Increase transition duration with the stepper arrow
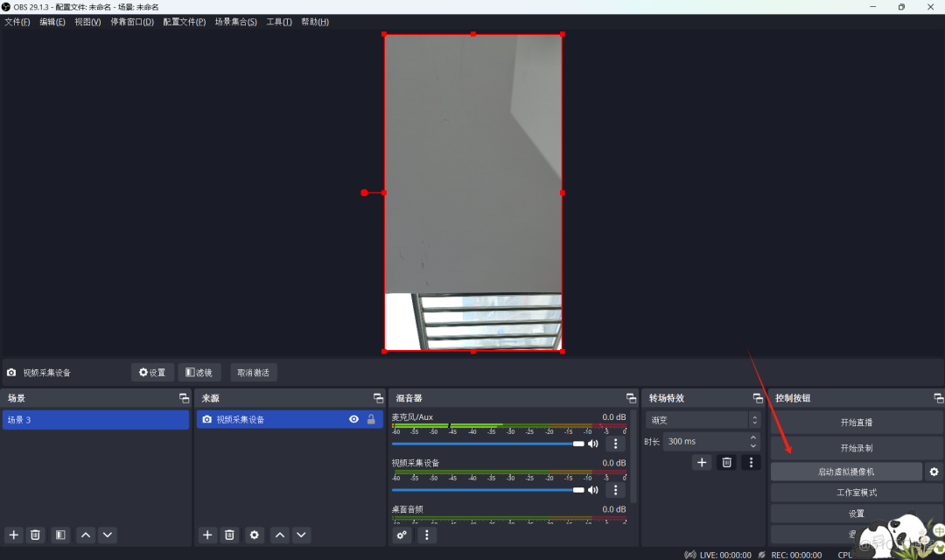Viewport: 945px width, 560px height. coord(752,437)
